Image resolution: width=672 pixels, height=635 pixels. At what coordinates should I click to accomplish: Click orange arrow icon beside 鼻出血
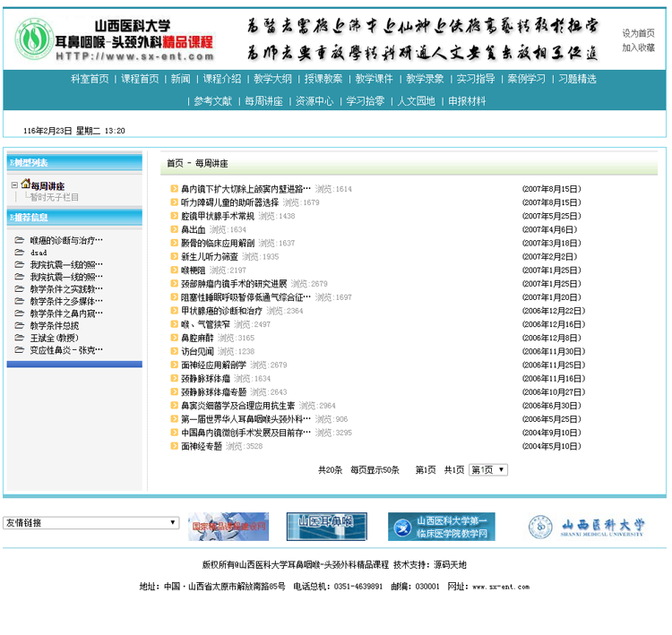pos(174,229)
